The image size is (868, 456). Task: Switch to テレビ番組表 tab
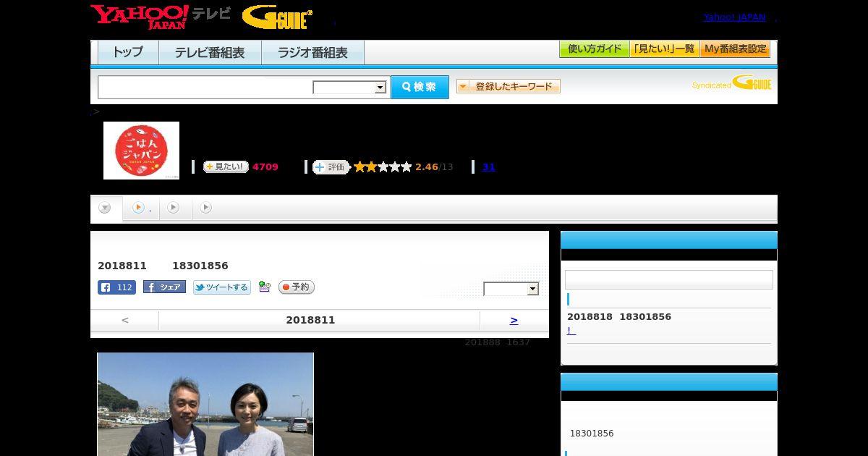[x=209, y=52]
